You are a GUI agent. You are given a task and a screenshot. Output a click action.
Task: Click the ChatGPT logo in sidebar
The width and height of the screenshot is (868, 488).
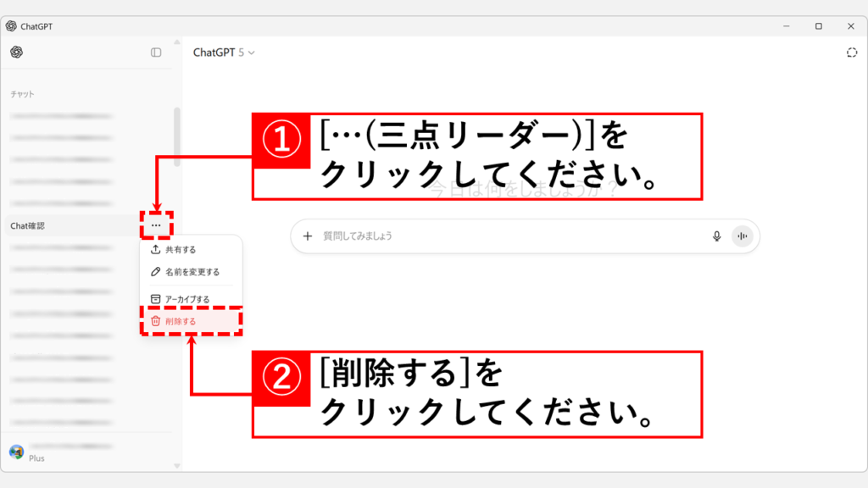(x=16, y=53)
